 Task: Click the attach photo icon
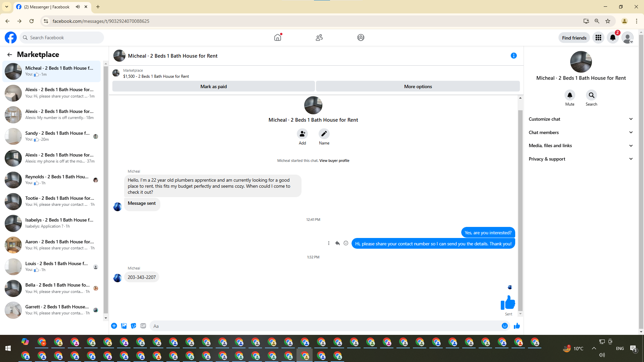124,326
